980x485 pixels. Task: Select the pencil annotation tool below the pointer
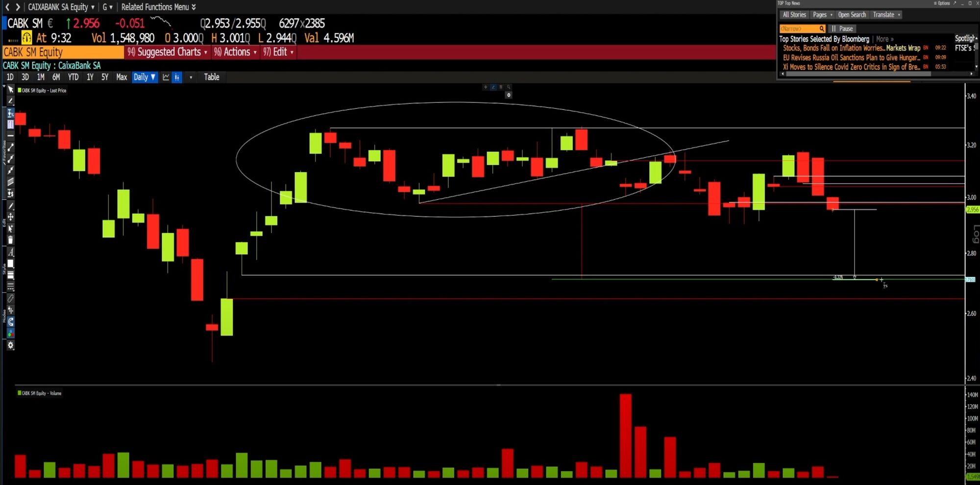pyautogui.click(x=10, y=101)
